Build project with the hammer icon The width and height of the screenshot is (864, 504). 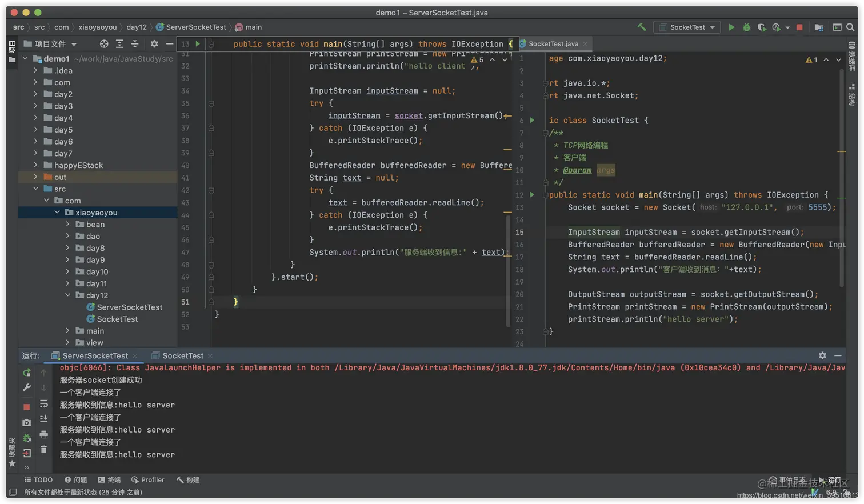point(642,27)
